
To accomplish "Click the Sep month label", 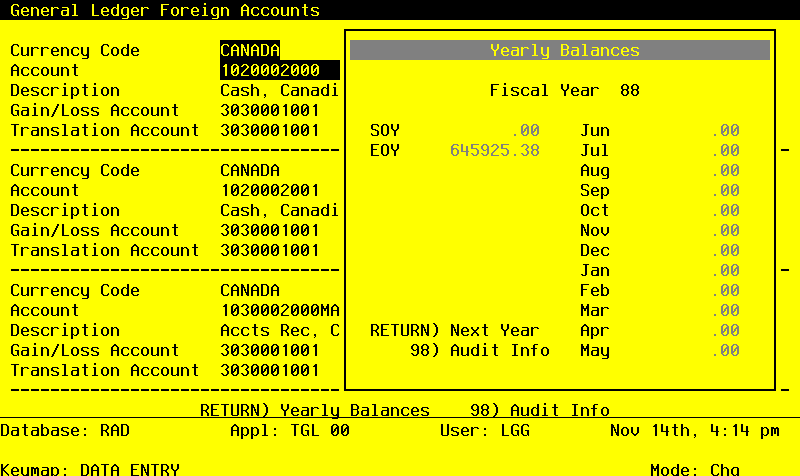I will pyautogui.click(x=595, y=191).
